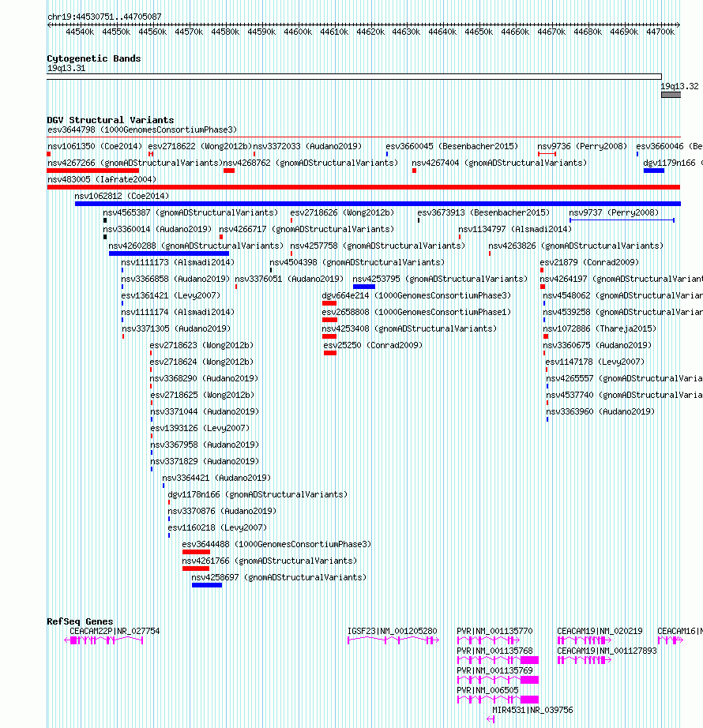Viewport: 703px width, 728px height.
Task: Click esv2718622 (Wong2012b) variant label
Action: 200,146
